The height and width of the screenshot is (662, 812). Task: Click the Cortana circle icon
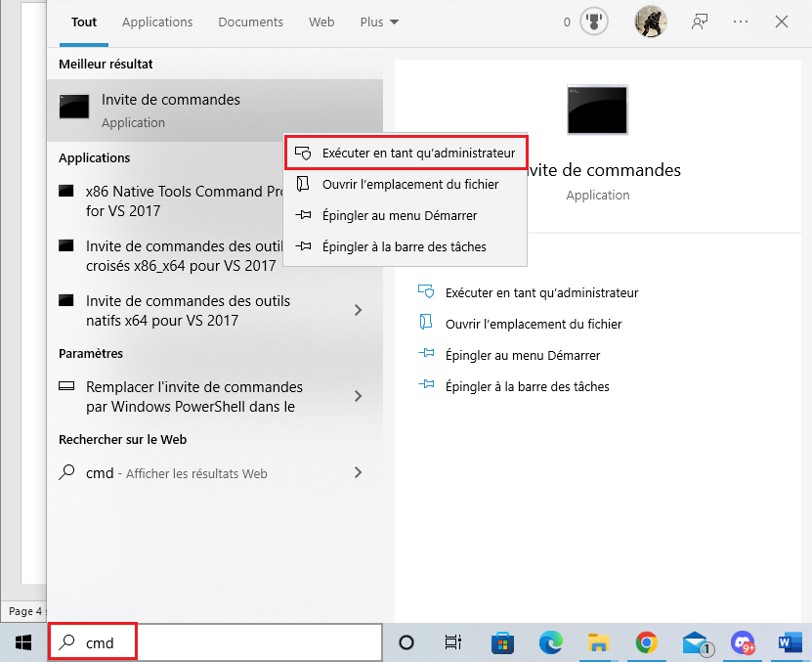pyautogui.click(x=406, y=642)
